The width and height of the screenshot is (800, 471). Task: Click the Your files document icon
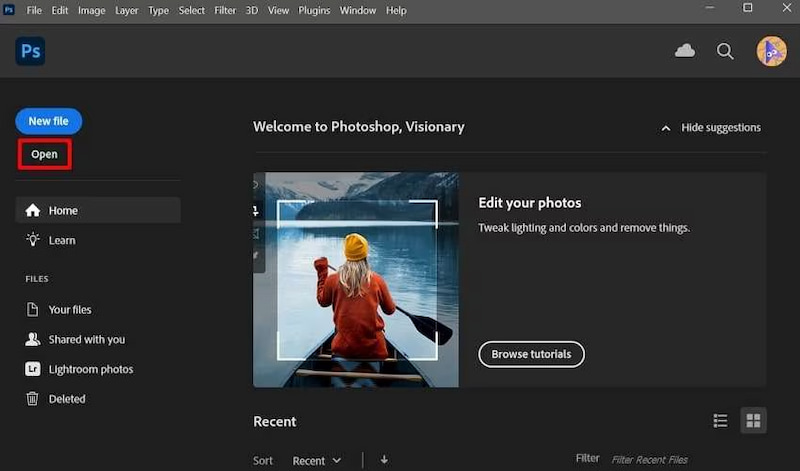tap(32, 309)
